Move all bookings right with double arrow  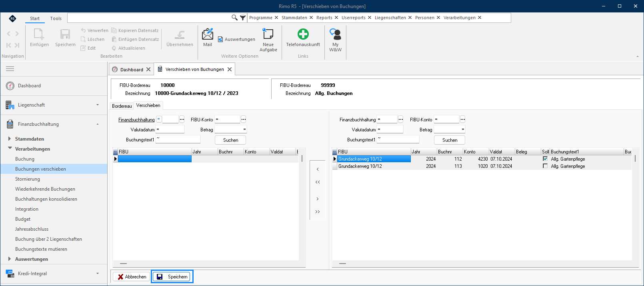(318, 212)
